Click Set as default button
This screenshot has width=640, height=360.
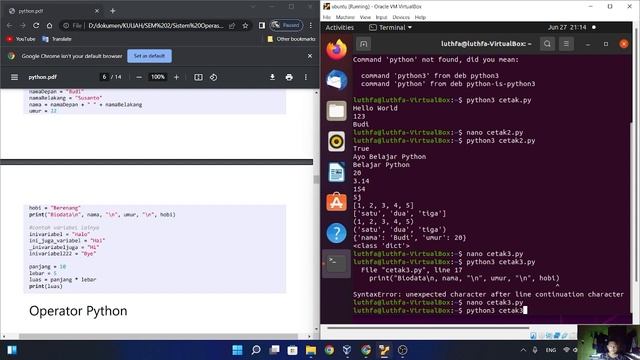click(x=149, y=56)
